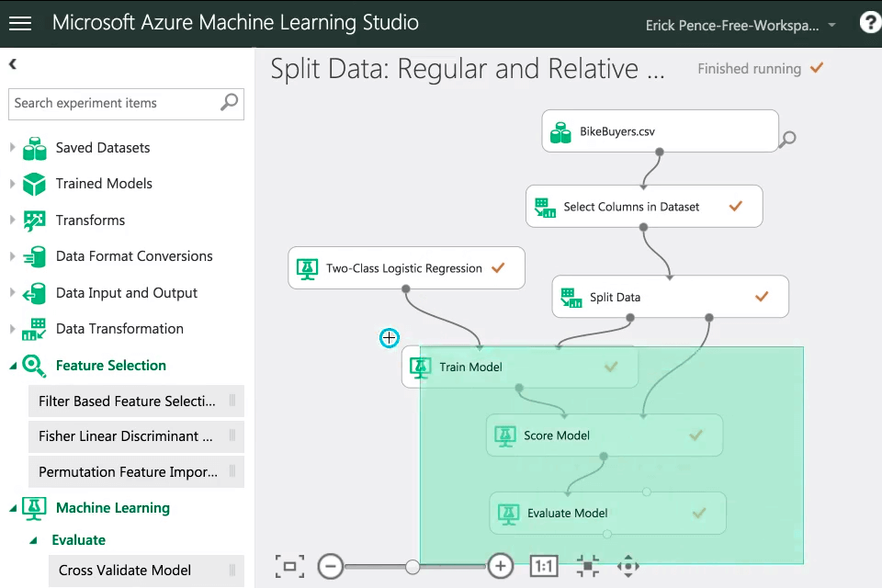This screenshot has width=882, height=588.
Task: Click the Data Input and Output icon
Action: pyautogui.click(x=34, y=293)
